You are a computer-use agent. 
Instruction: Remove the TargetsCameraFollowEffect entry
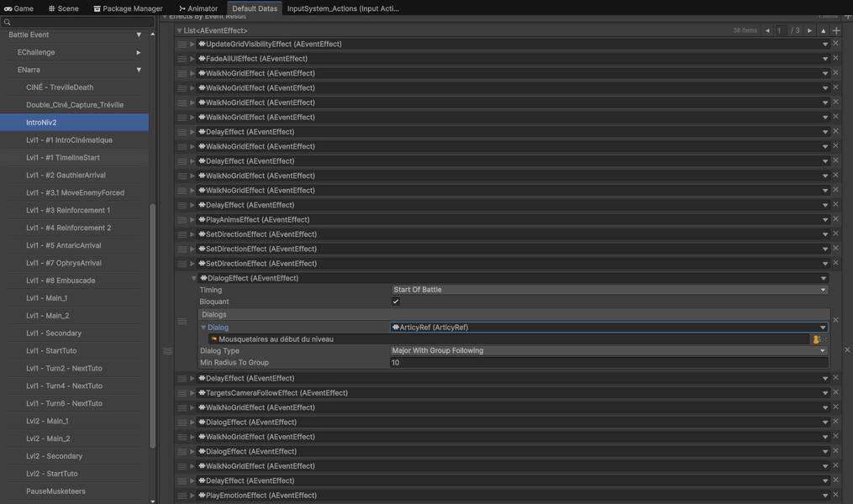[835, 393]
